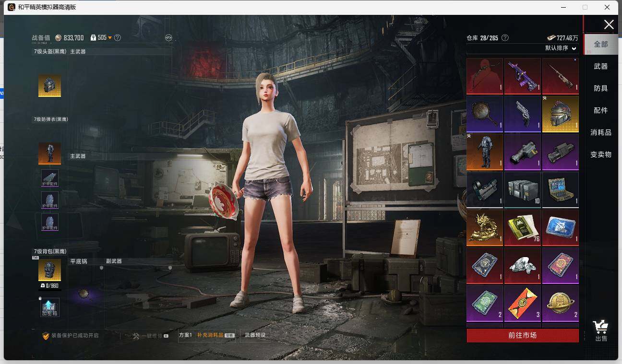
Task: Click the 平底锅 slot label
Action: point(79,261)
